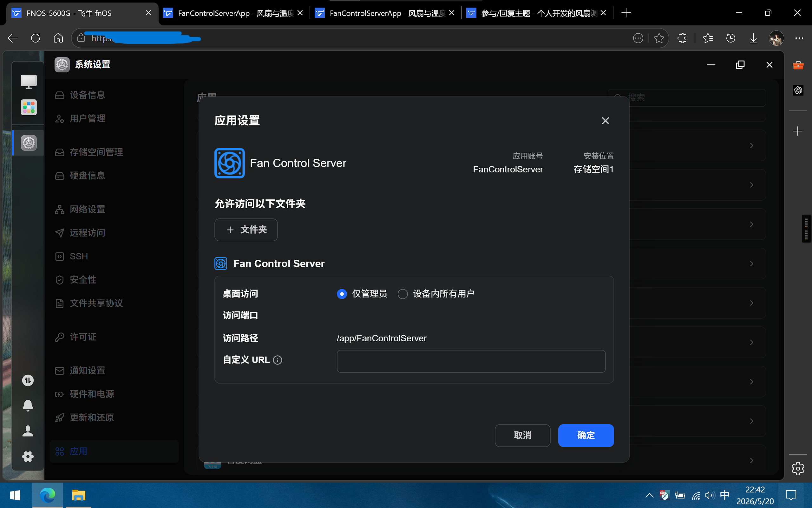Open 许可证 settings page
This screenshot has height=508, width=812.
(114, 337)
